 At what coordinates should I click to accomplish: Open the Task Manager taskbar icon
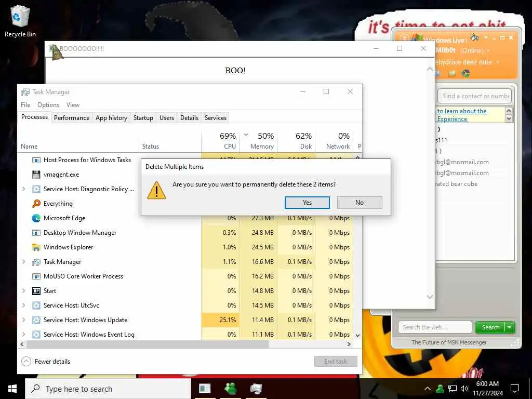(256, 389)
